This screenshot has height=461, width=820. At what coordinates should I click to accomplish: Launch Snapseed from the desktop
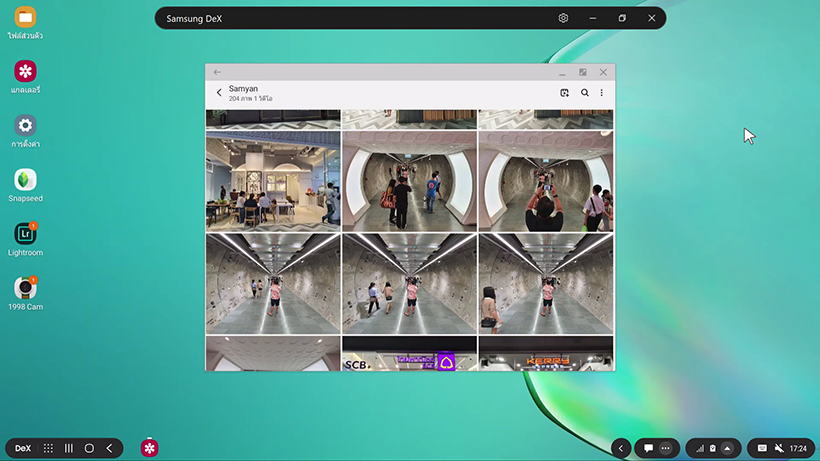click(25, 180)
